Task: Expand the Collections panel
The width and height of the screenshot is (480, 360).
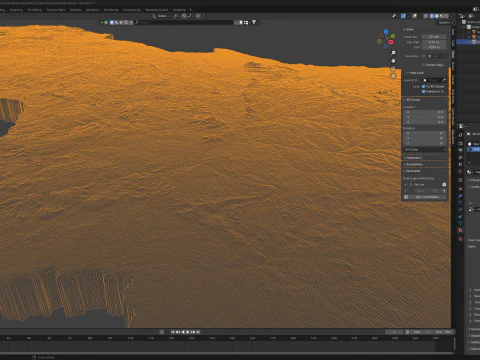Action: (413, 157)
